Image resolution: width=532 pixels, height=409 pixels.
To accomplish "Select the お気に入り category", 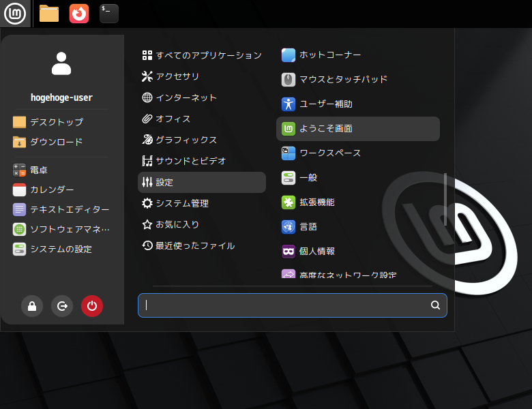I will tap(201, 224).
